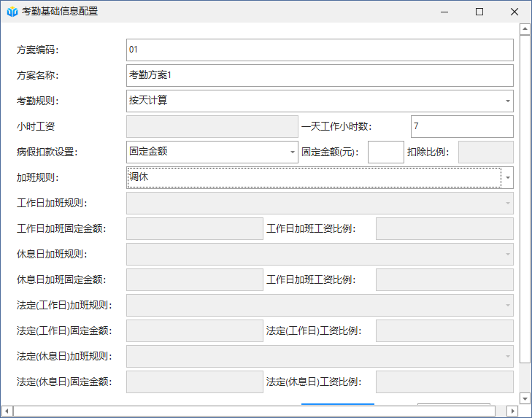Click the 法定(休息日)工资比例 field
The image size is (532, 418).
coord(444,382)
